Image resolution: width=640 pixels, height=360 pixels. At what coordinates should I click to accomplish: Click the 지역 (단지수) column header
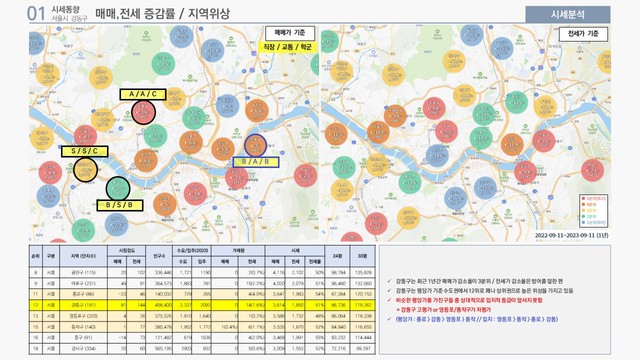[83, 256]
